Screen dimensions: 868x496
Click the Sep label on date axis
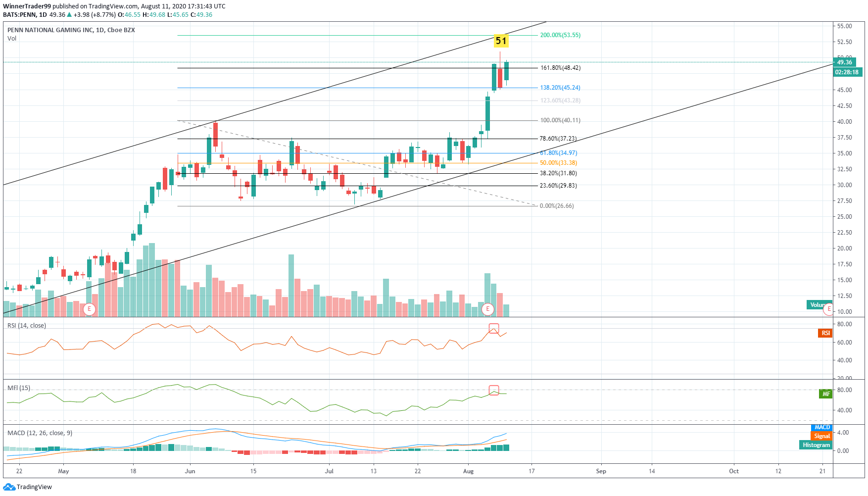[601, 471]
